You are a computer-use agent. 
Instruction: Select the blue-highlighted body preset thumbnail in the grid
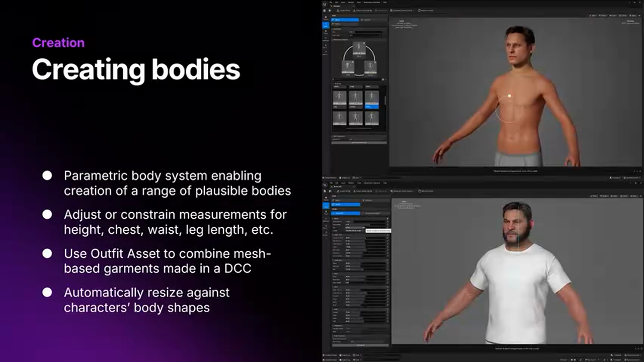point(372,98)
